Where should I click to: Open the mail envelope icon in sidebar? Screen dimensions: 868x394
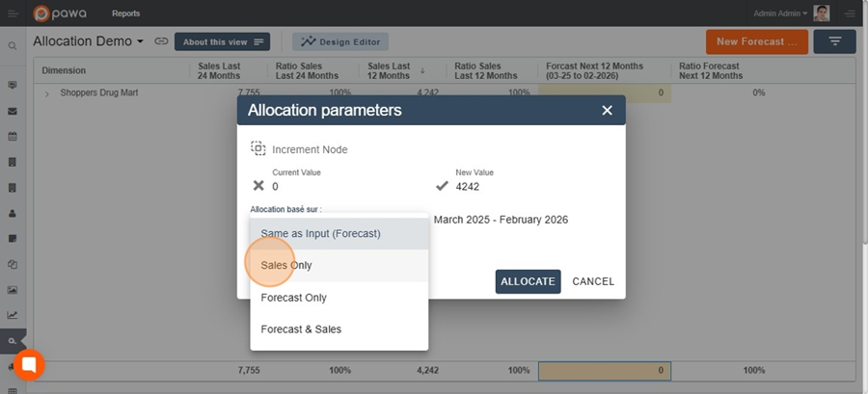[x=13, y=111]
